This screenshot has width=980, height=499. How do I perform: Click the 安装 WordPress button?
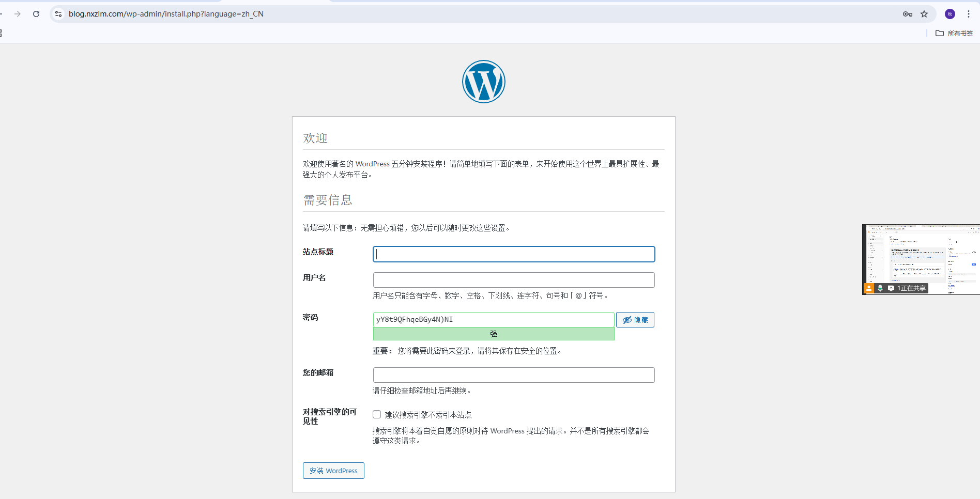pyautogui.click(x=333, y=471)
